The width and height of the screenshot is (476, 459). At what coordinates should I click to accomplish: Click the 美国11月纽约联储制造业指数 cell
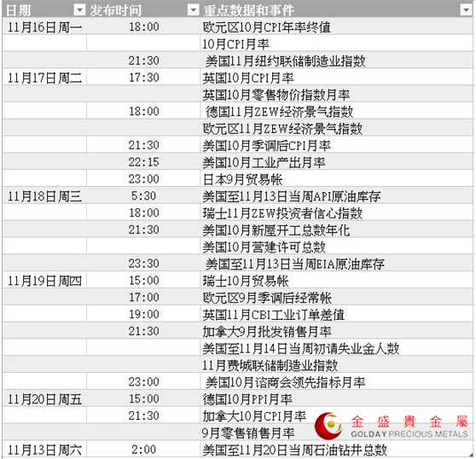[336, 61]
